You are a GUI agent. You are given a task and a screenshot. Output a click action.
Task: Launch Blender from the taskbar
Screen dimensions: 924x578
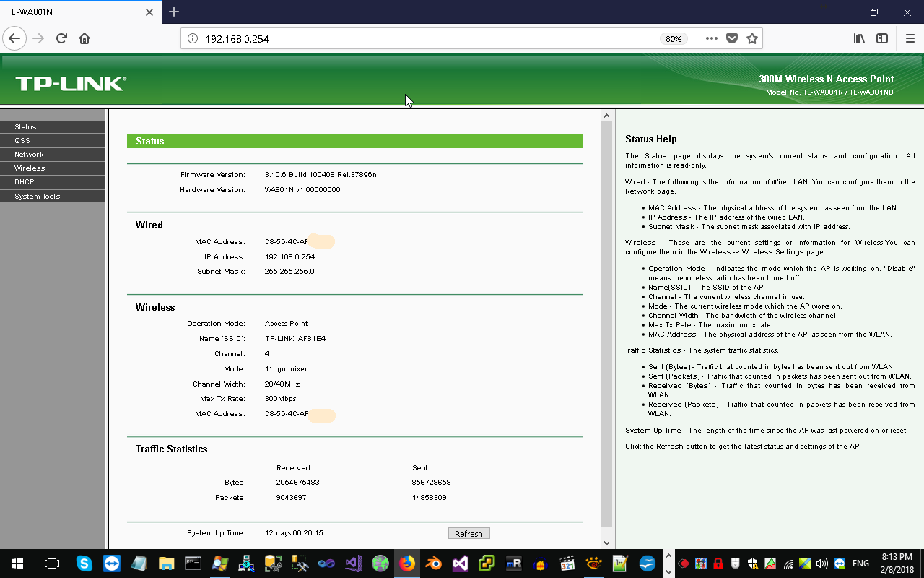(x=434, y=563)
